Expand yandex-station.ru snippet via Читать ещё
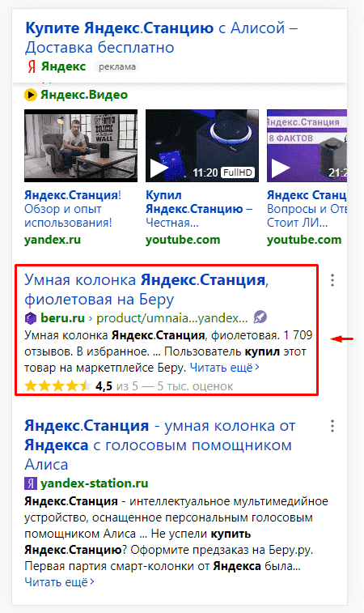The height and width of the screenshot is (613, 364). click(59, 582)
